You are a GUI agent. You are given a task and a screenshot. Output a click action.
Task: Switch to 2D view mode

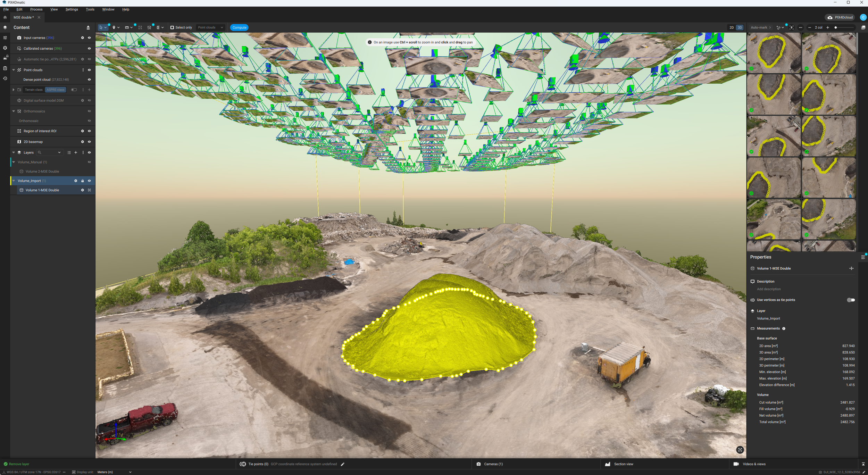point(731,27)
